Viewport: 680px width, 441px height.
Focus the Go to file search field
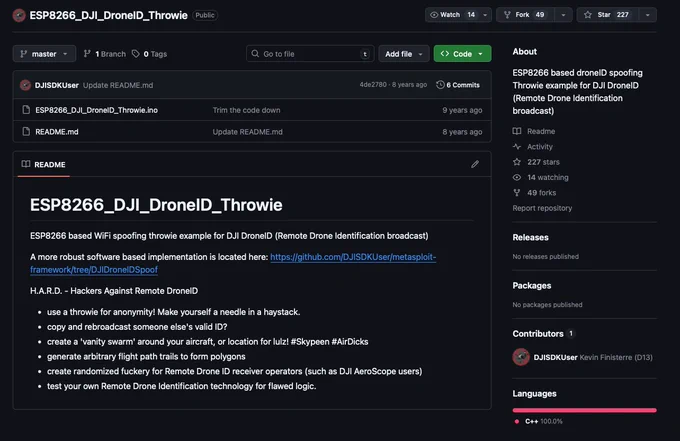[310, 54]
